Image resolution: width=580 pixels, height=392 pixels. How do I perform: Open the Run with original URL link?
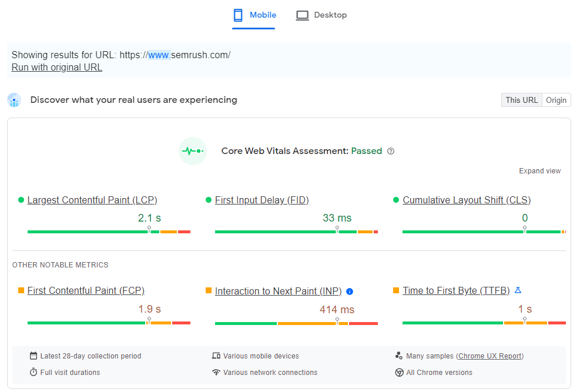click(x=56, y=67)
